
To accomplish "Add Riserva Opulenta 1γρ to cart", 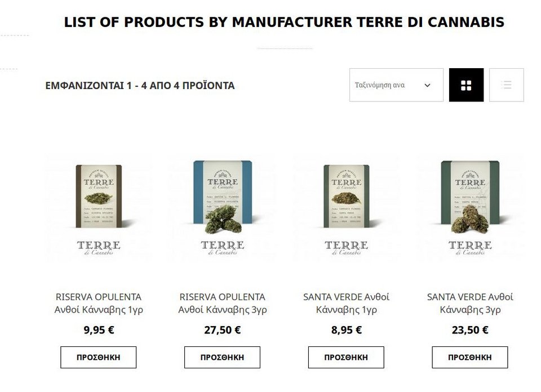I will pyautogui.click(x=99, y=357).
